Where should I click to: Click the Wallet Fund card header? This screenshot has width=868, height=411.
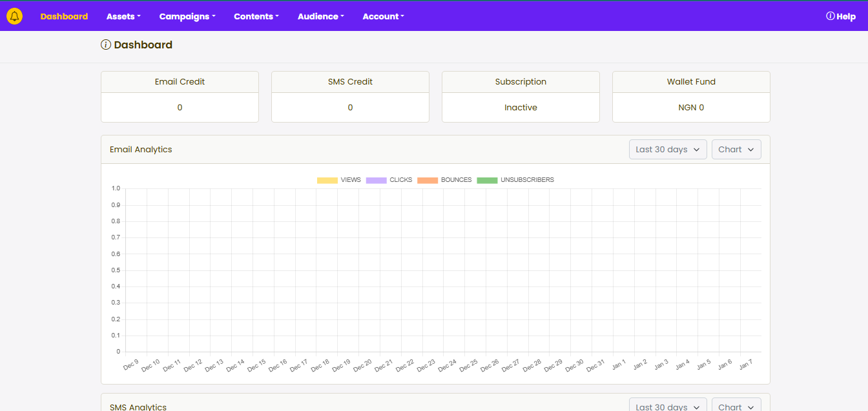(x=691, y=82)
